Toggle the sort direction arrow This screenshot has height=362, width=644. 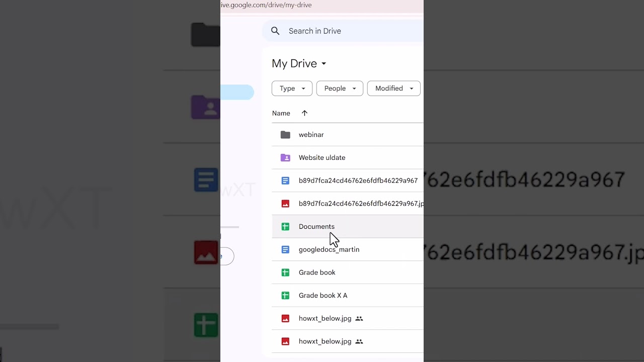pos(304,113)
